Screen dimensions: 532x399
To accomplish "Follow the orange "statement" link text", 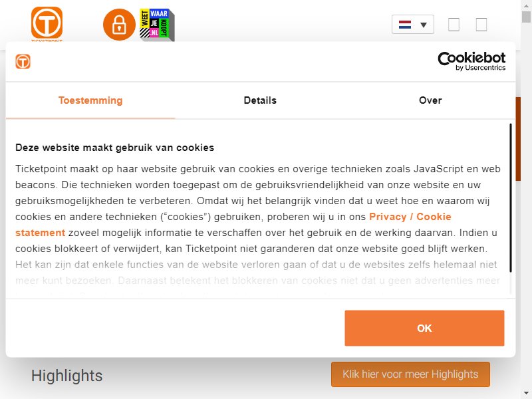I will (40, 233).
